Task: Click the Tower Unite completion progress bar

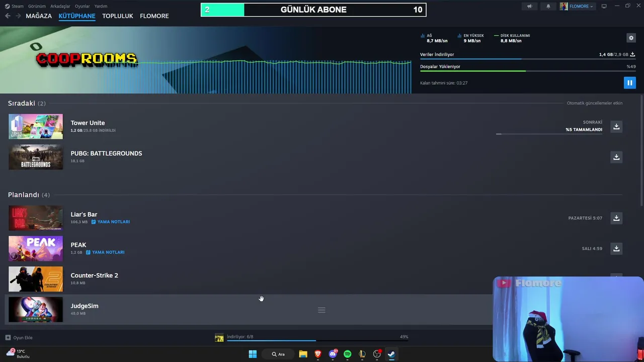Action: tap(549, 134)
